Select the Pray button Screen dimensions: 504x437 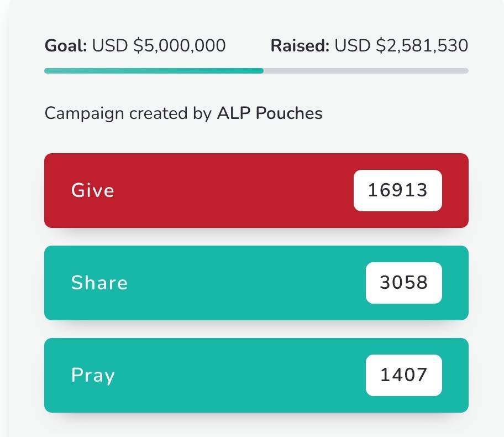tap(221, 375)
